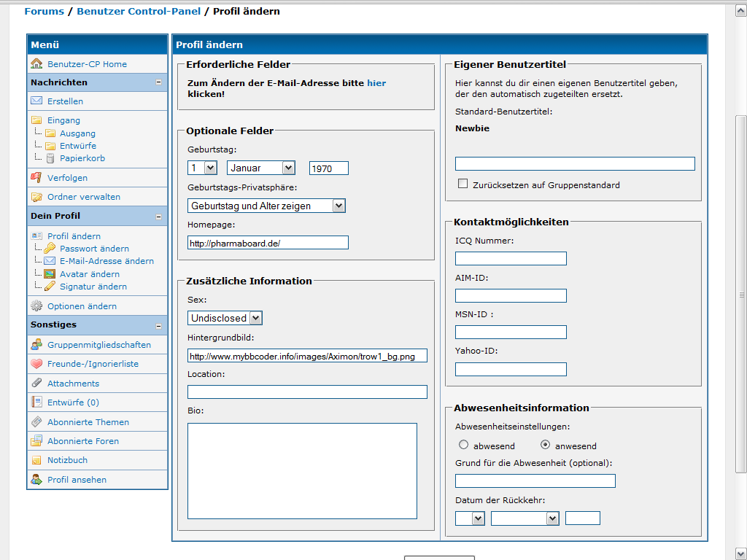Click the Abonnierte Themen icon
Image resolution: width=747 pixels, height=560 pixels.
pyautogui.click(x=36, y=422)
